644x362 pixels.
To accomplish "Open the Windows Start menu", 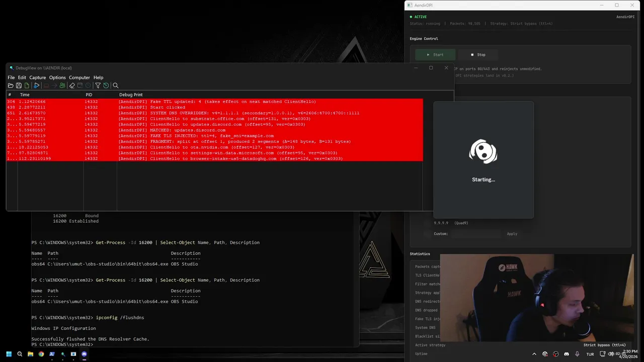I will (9, 354).
